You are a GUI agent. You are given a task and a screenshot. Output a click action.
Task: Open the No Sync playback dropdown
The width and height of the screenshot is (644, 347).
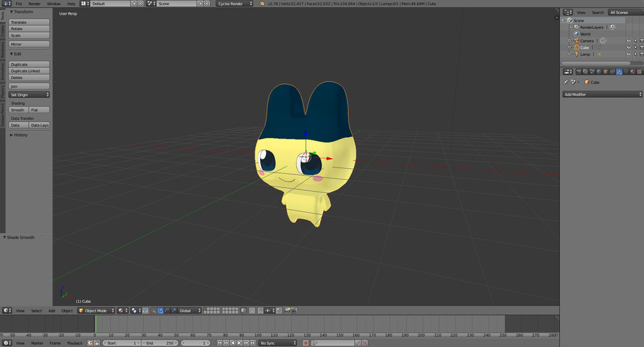tap(277, 343)
